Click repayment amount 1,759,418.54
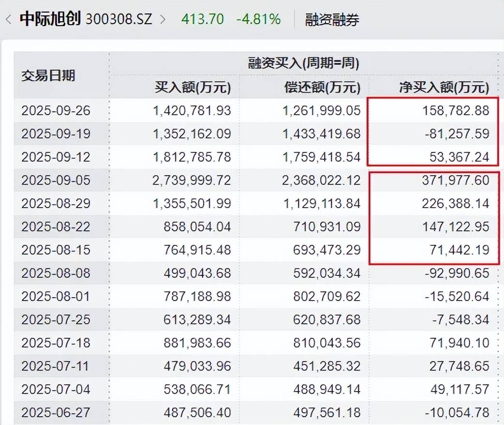The image size is (504, 425). (322, 157)
